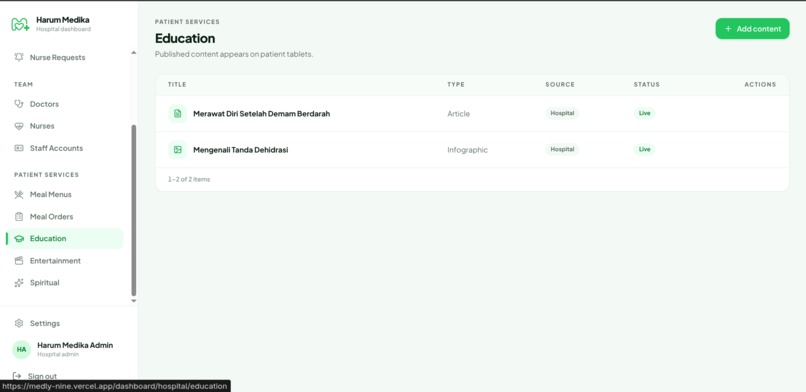Click the Education page heading
This screenshot has height=392, width=806.
coord(185,39)
